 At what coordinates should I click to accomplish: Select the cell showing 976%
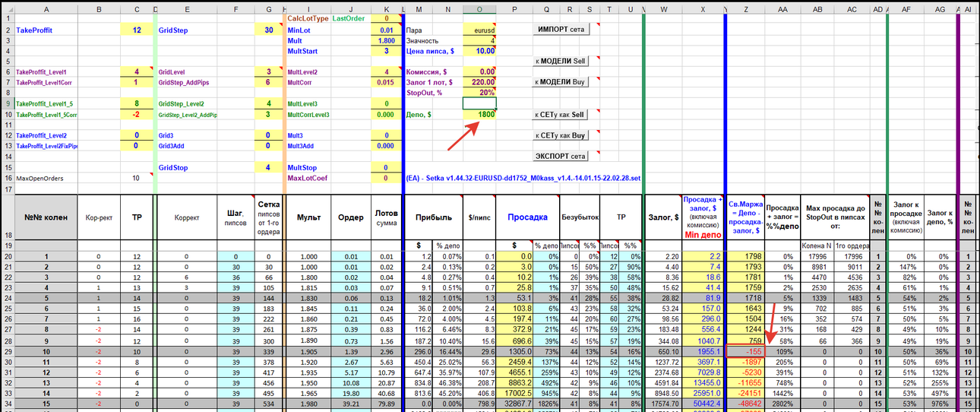coord(940,404)
